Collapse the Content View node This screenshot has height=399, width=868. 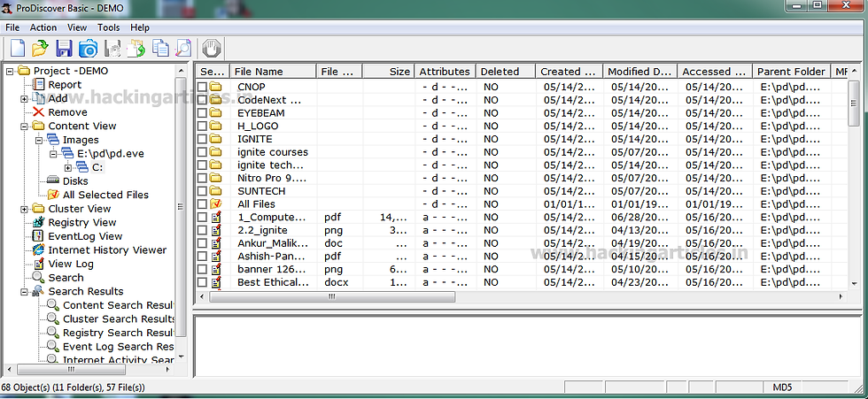[24, 127]
